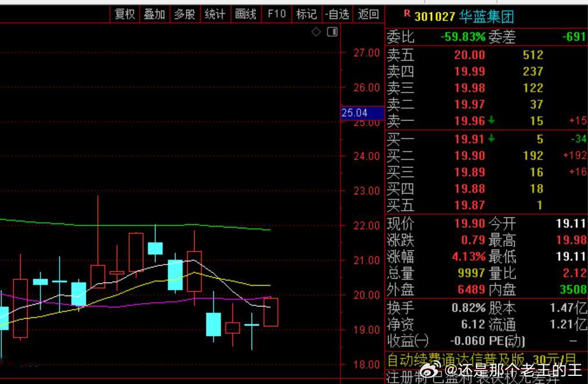
Task: Select 买三 price 19.89
Action: pyautogui.click(x=470, y=173)
